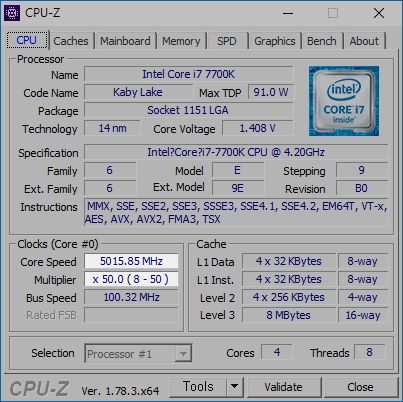Click the Level 2 4 x 256 KBytes value

[289, 297]
